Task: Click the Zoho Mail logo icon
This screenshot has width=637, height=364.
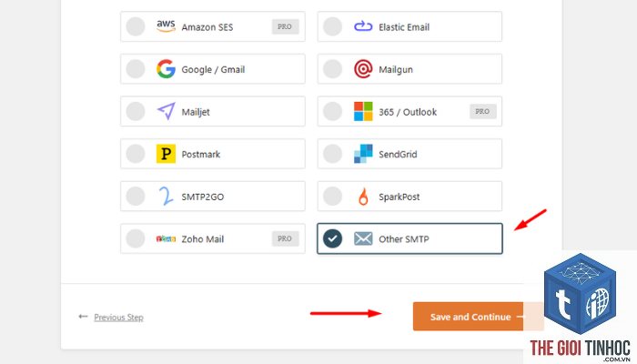Action: (166, 238)
